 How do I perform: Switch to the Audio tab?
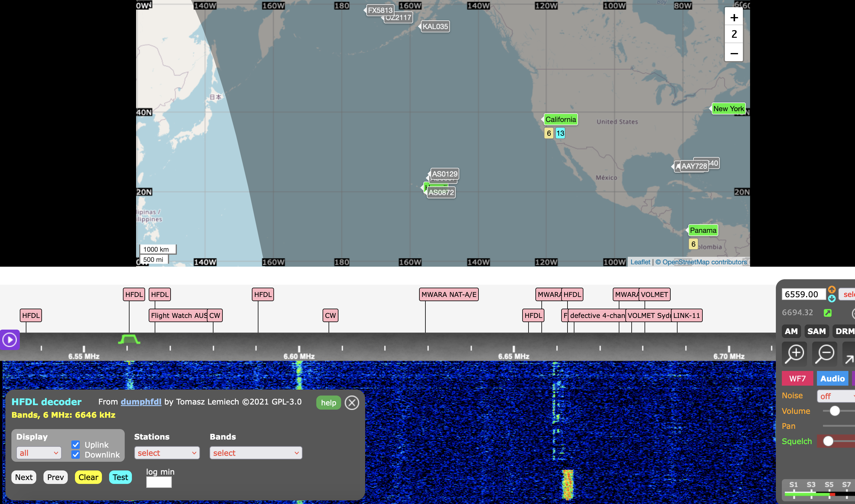tap(832, 378)
